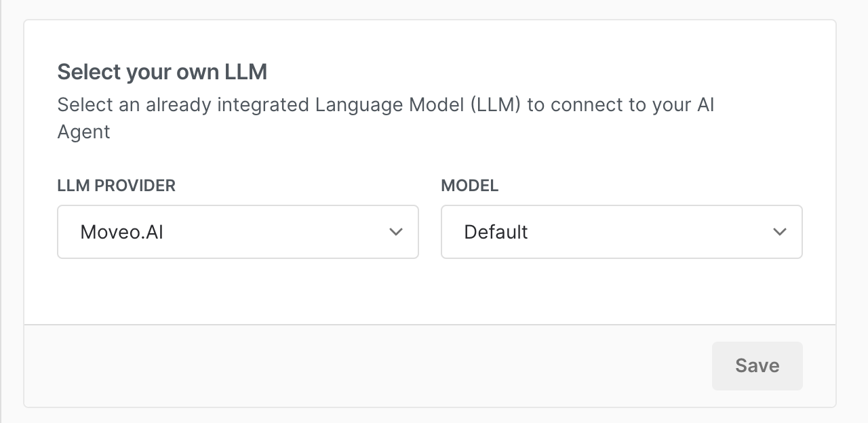Select the Moveo.AI value text
The width and height of the screenshot is (868, 423).
click(122, 232)
